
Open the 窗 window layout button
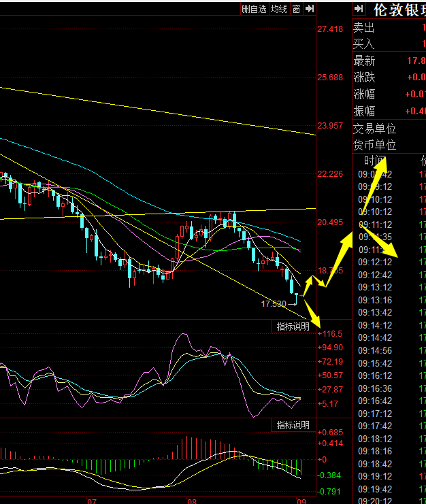[296, 9]
